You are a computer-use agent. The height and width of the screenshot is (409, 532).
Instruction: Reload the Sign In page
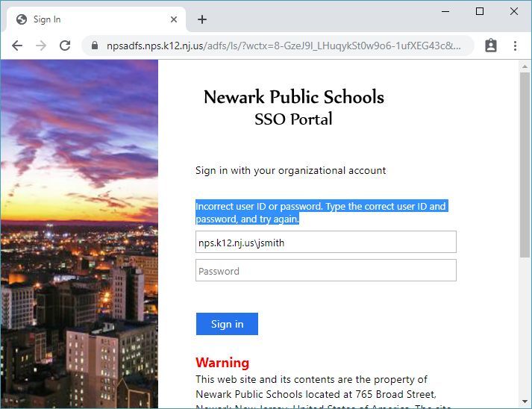pyautogui.click(x=65, y=46)
